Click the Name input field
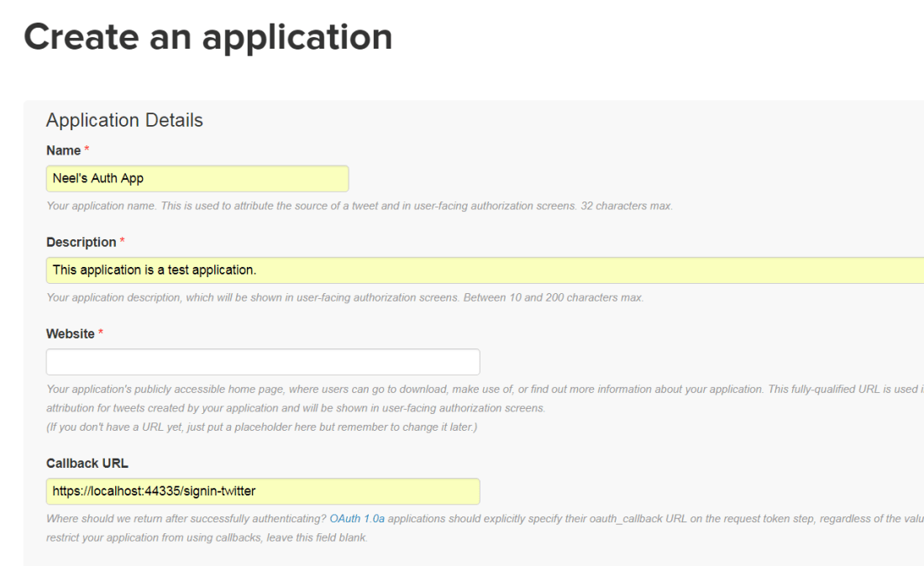This screenshot has height=566, width=924. tap(197, 178)
